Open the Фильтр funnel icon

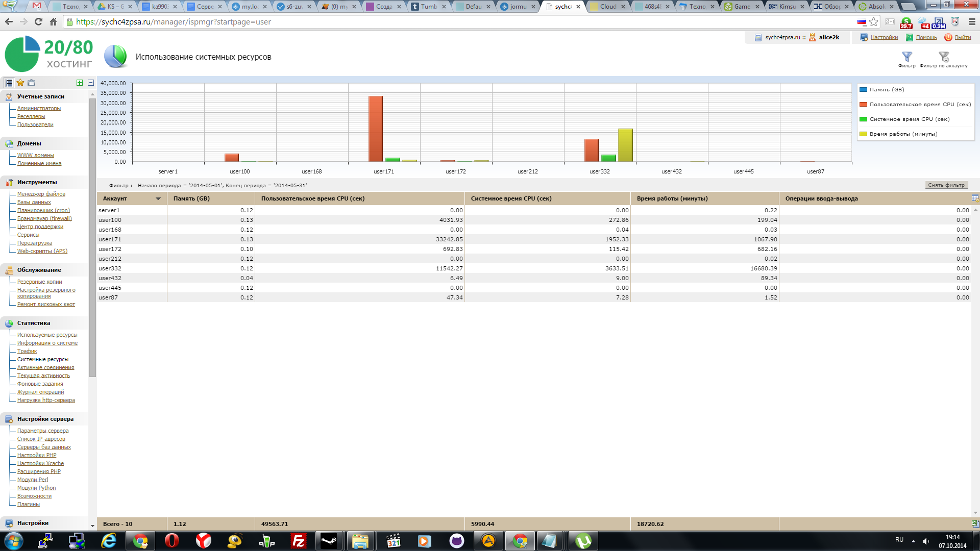pos(906,57)
